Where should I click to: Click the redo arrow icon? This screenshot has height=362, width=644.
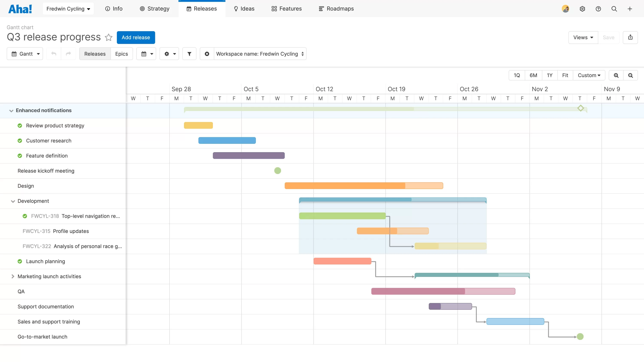[68, 53]
